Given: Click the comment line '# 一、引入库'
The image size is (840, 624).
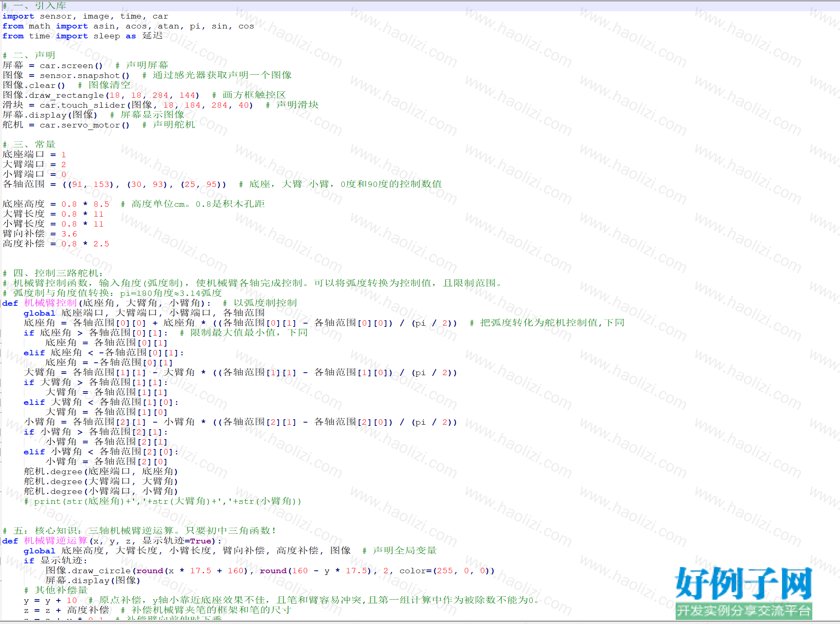Looking at the screenshot, I should click(34, 6).
